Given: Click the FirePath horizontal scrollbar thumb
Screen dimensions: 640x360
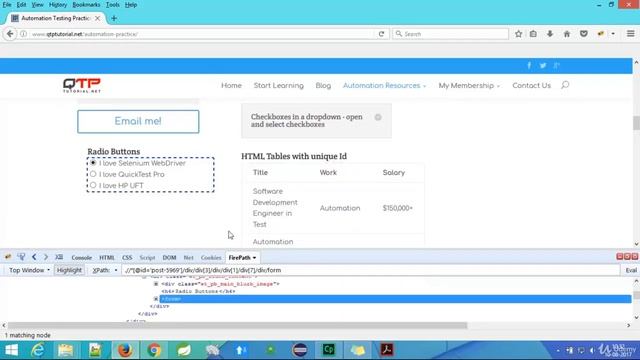Looking at the screenshot, I should [237, 325].
